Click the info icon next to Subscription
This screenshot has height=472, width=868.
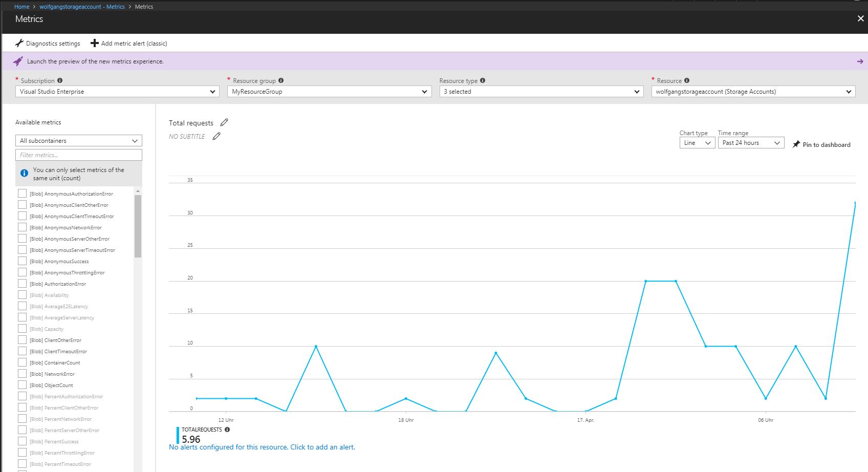[x=60, y=80]
